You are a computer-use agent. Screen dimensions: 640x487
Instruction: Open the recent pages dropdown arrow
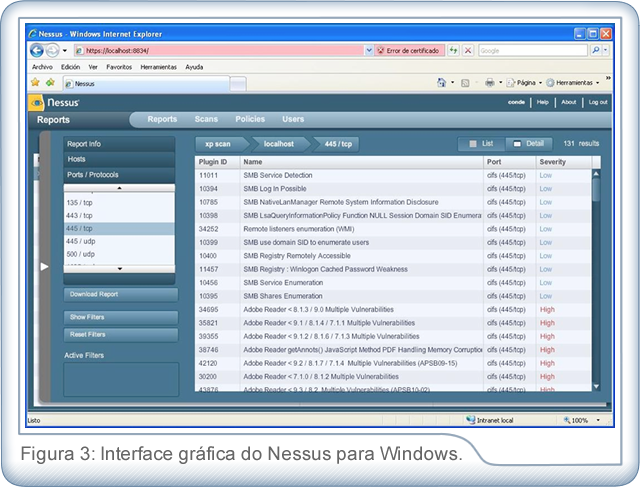coord(64,51)
